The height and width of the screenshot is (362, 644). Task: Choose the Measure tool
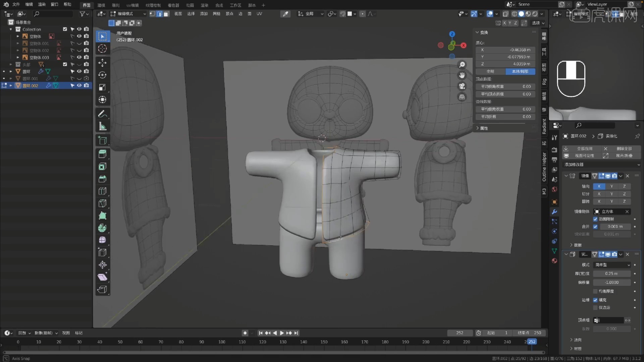pos(103,126)
